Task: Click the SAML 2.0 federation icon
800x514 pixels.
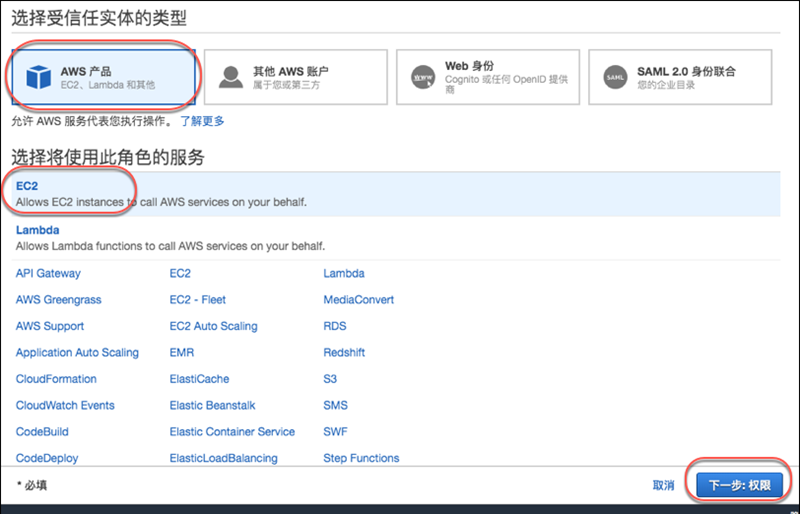Action: pyautogui.click(x=615, y=77)
